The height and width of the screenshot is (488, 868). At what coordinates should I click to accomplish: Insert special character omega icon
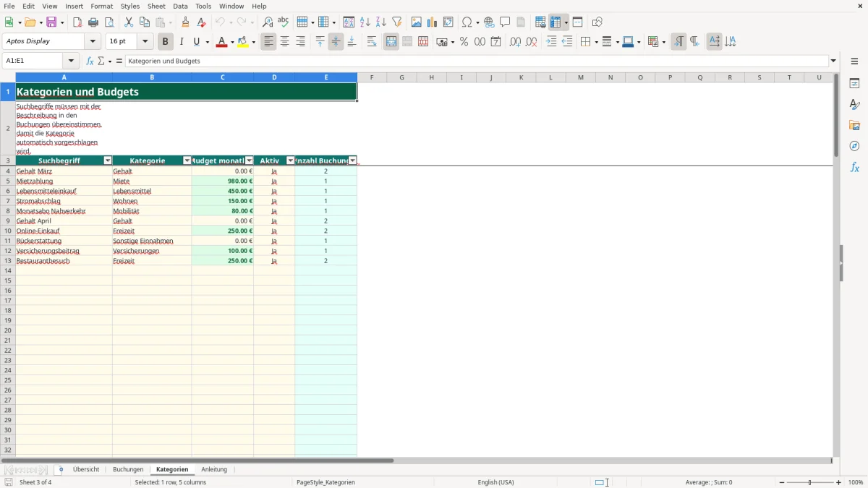point(467,22)
